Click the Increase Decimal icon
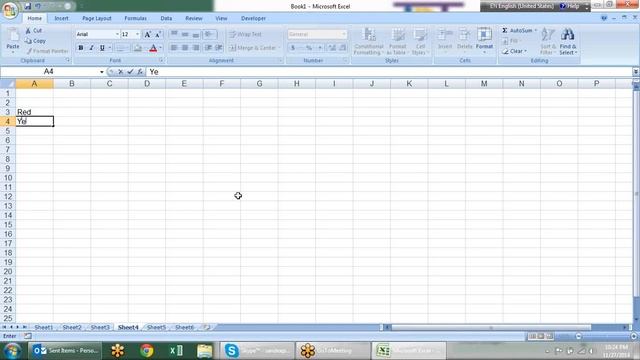Viewport: 640px width, 360px height. tap(332, 48)
